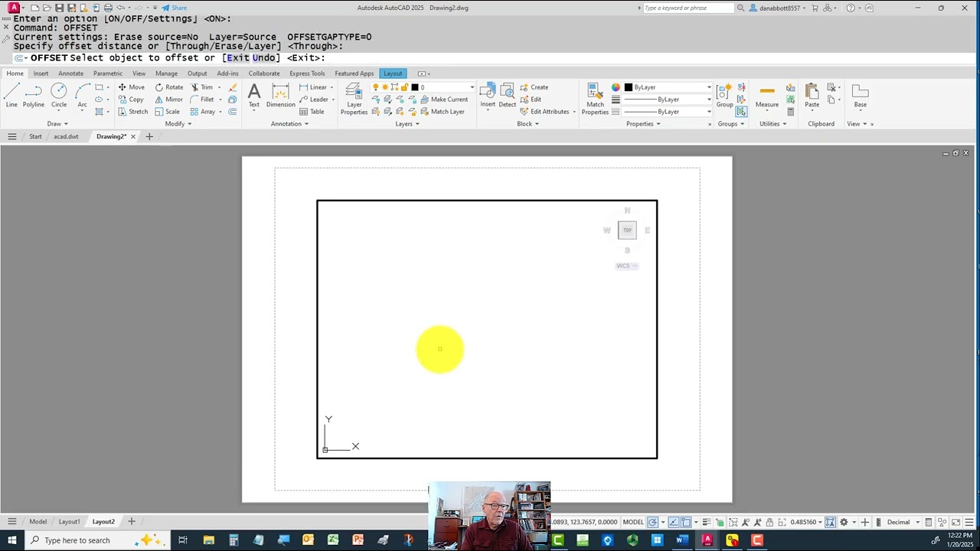Click the Dimension tool
Screen dimensions: 980x551
tap(280, 95)
